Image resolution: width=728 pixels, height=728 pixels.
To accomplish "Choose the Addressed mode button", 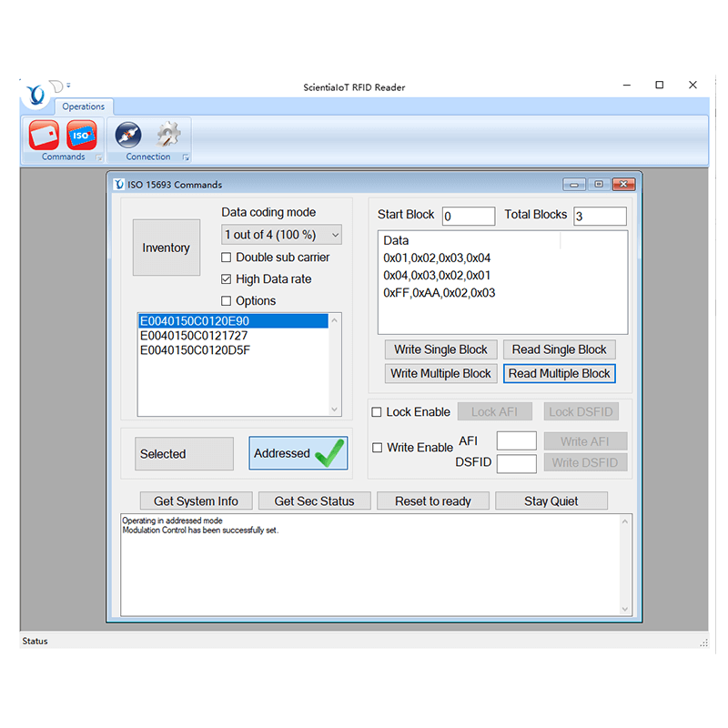I will coord(298,453).
